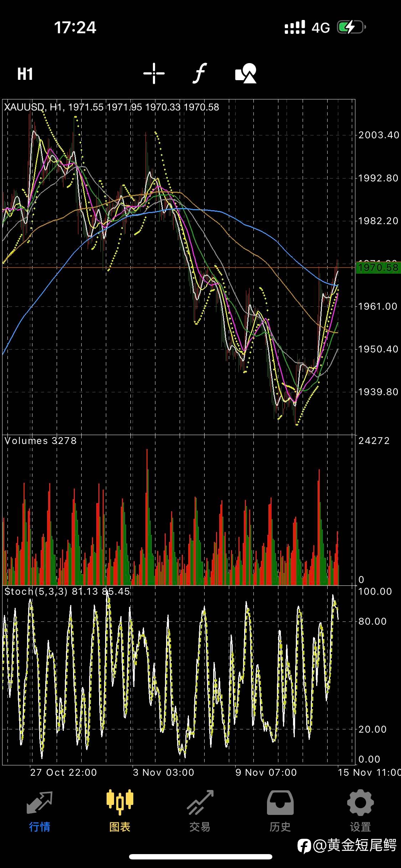Tap the 4G network indicator
The width and height of the screenshot is (401, 868).
[321, 28]
